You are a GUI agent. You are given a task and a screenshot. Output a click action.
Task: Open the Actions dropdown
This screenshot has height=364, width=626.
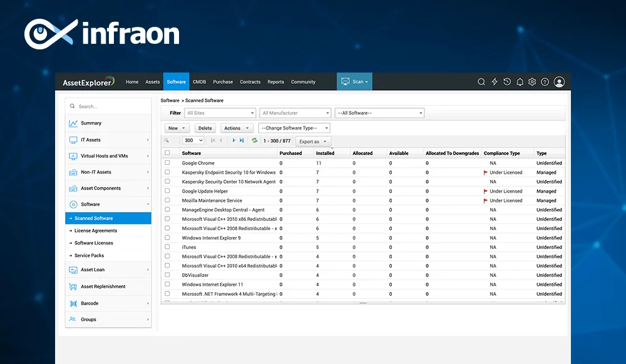(x=237, y=128)
